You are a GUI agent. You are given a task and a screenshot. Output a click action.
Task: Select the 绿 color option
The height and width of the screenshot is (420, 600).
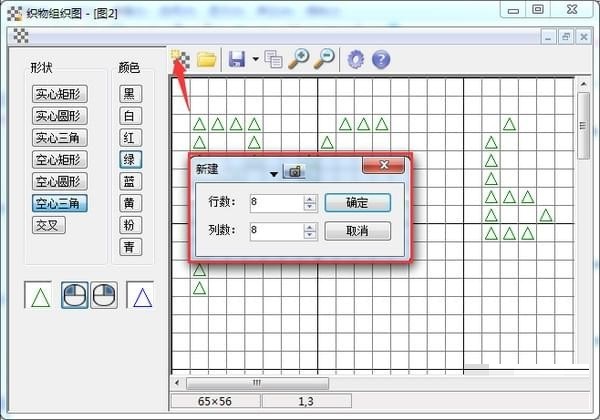[x=130, y=160]
